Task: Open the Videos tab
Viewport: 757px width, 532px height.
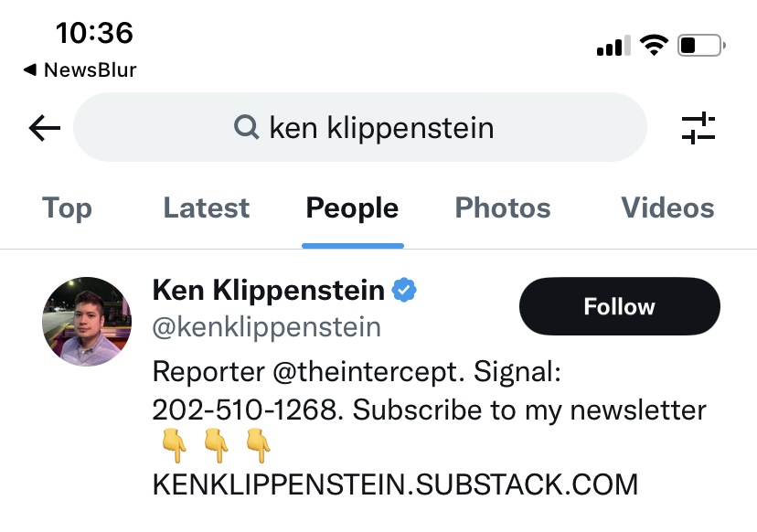Action: (667, 208)
